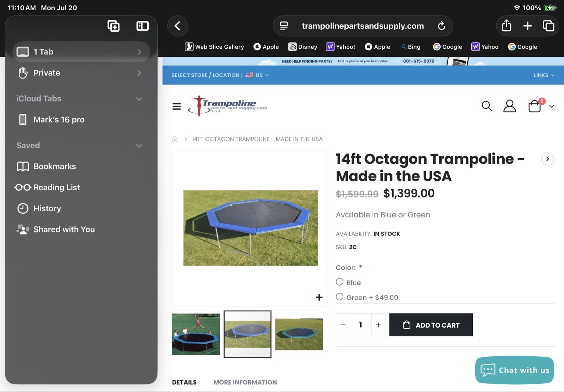Image resolution: width=564 pixels, height=392 pixels.
Task: Show the tab overview icon
Action: coord(548,26)
